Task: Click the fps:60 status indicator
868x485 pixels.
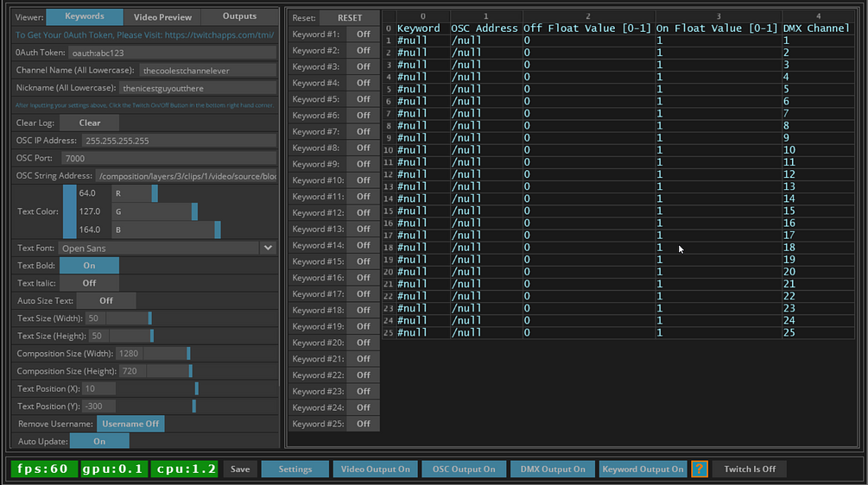Action: (43, 469)
